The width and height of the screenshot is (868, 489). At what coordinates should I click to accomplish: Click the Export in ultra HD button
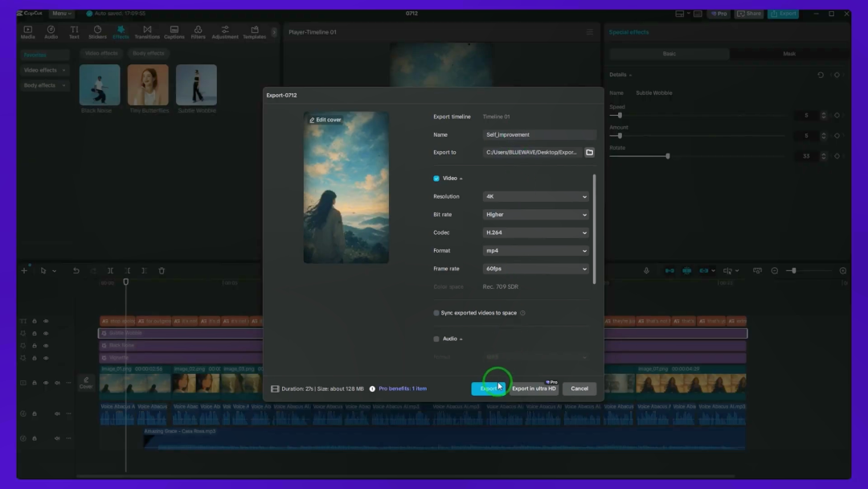point(534,388)
